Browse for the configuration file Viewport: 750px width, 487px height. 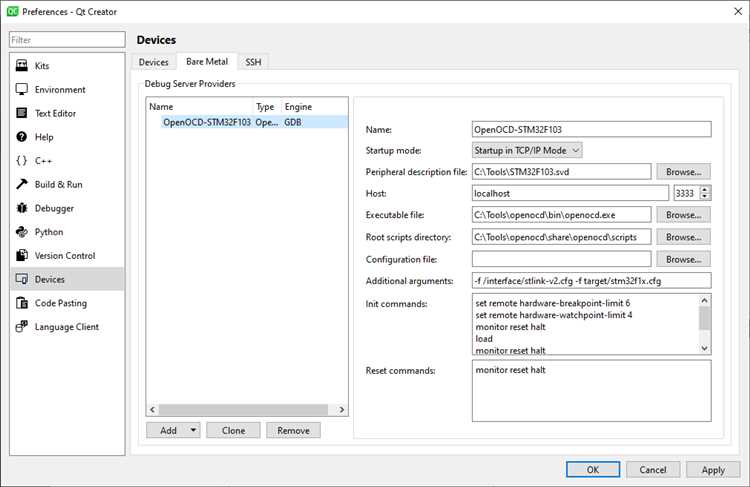pos(683,259)
